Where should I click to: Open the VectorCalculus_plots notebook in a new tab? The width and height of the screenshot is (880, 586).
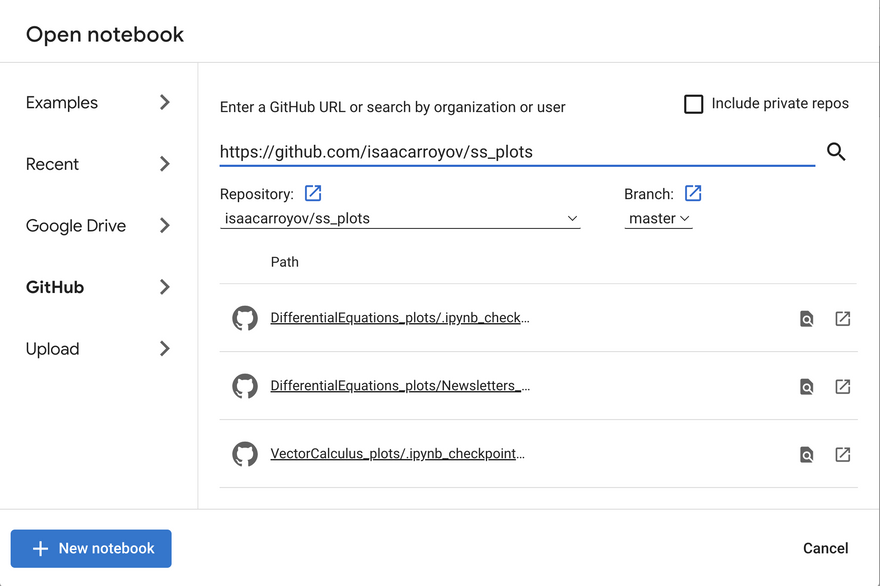point(842,455)
